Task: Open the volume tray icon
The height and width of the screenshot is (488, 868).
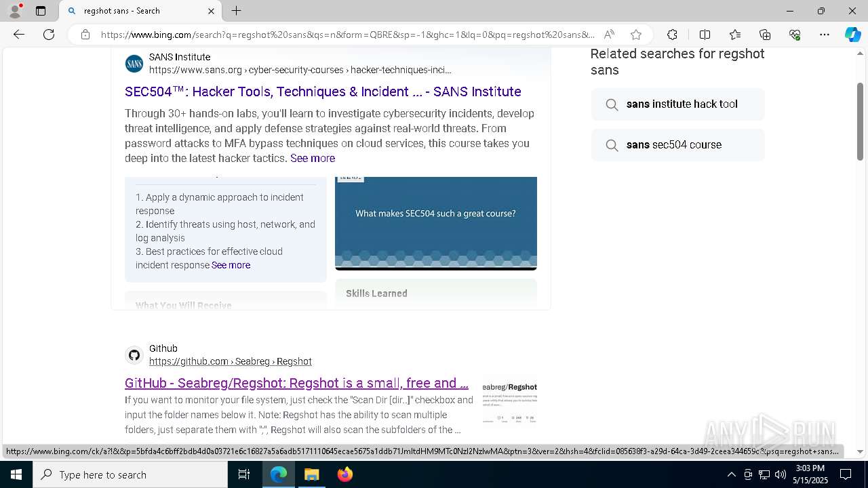Action: pos(781,474)
